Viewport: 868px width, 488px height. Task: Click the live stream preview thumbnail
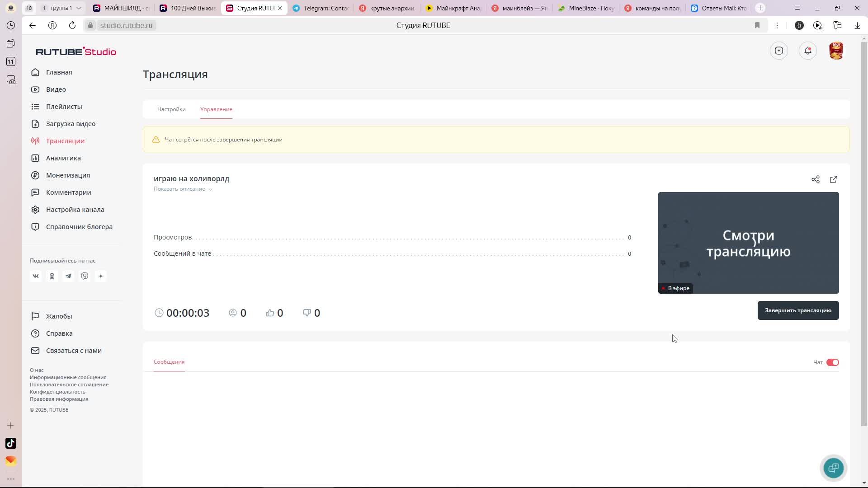click(x=748, y=243)
